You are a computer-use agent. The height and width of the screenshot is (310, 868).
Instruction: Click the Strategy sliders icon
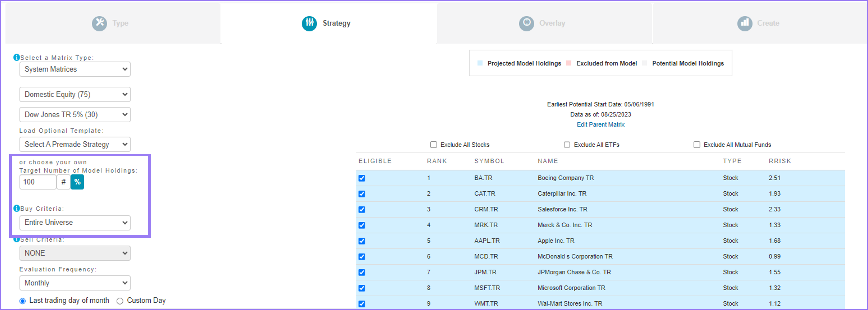click(309, 23)
